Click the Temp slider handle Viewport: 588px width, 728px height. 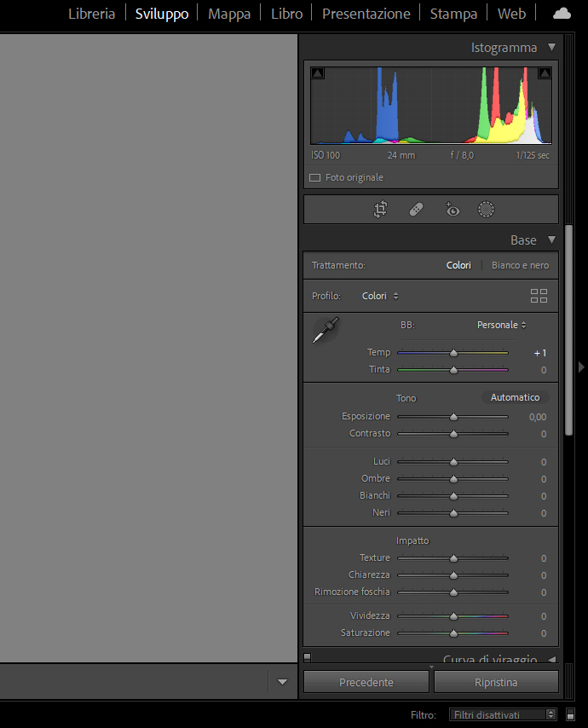point(453,353)
